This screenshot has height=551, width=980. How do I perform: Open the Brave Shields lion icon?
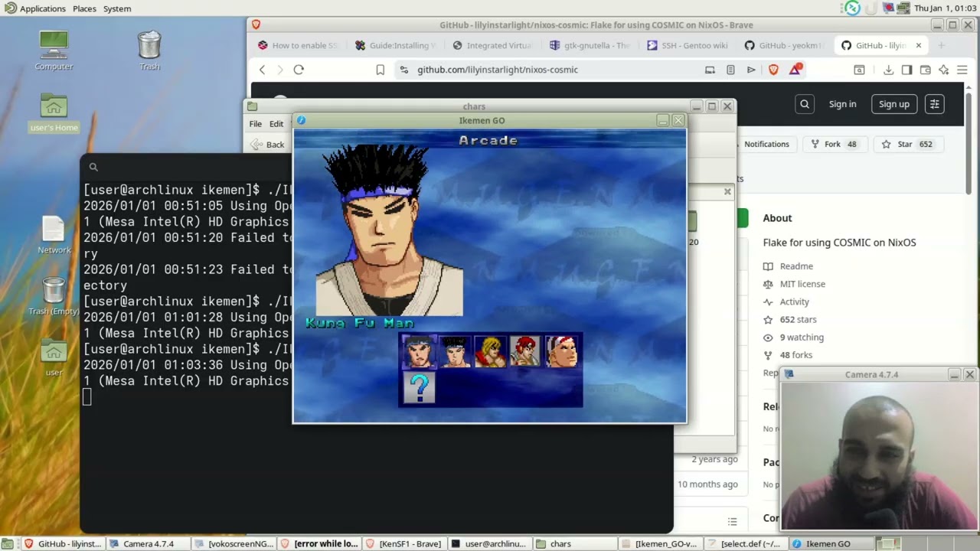pos(773,70)
